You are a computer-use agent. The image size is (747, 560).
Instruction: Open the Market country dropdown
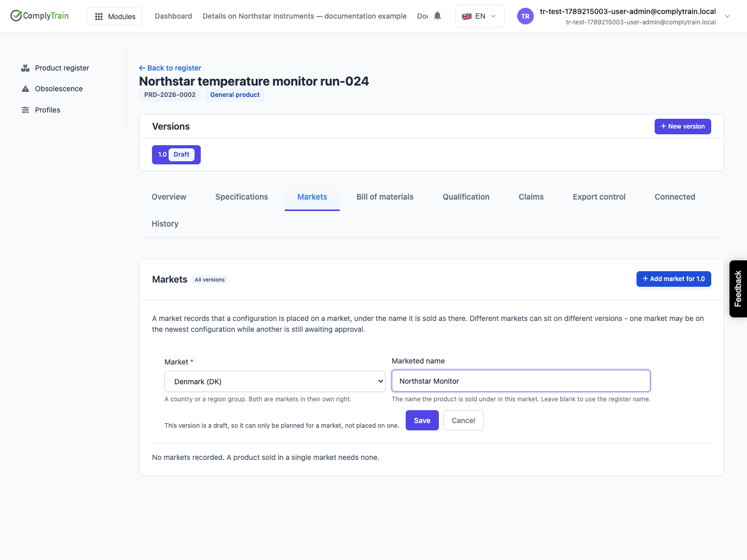pos(275,382)
